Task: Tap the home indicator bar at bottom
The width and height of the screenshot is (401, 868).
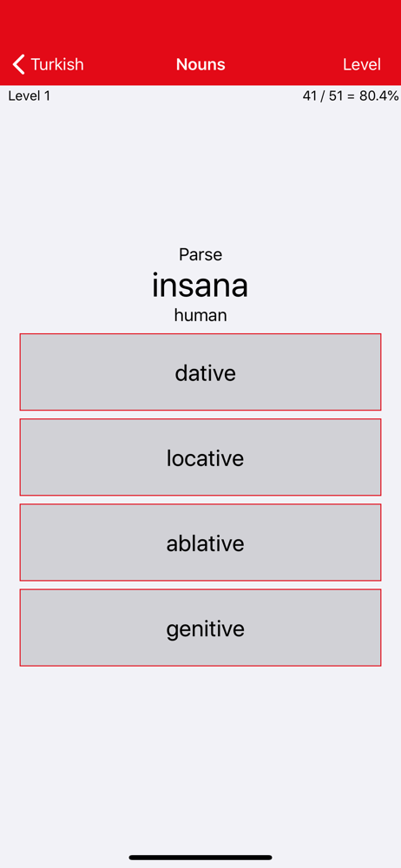Action: [x=200, y=858]
